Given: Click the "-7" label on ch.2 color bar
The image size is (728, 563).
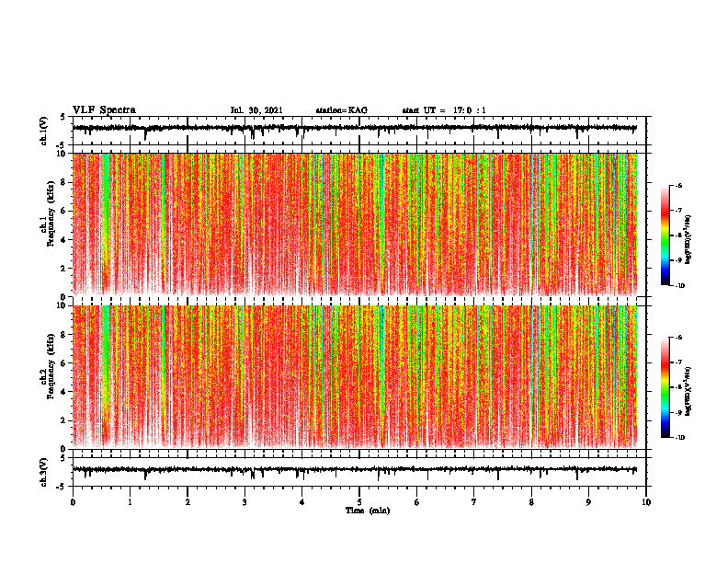Looking at the screenshot, I should click(x=678, y=362).
